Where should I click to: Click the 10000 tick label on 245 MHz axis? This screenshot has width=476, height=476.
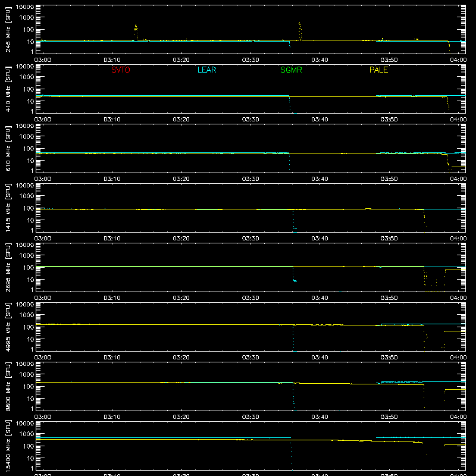tap(25, 7)
